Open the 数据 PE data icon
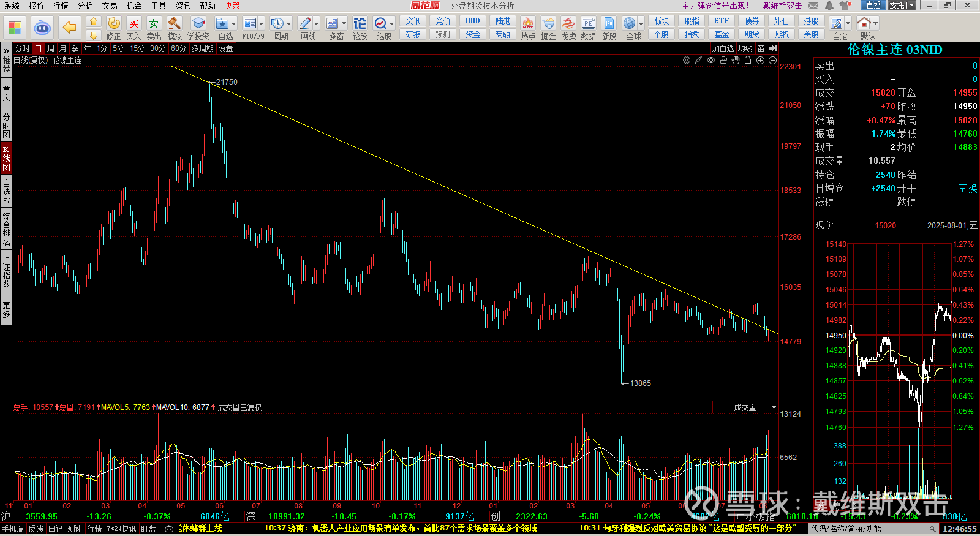 (x=589, y=28)
